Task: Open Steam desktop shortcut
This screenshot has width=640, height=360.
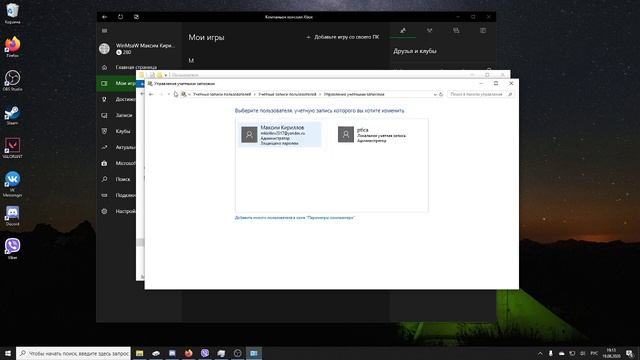Action: click(x=12, y=114)
